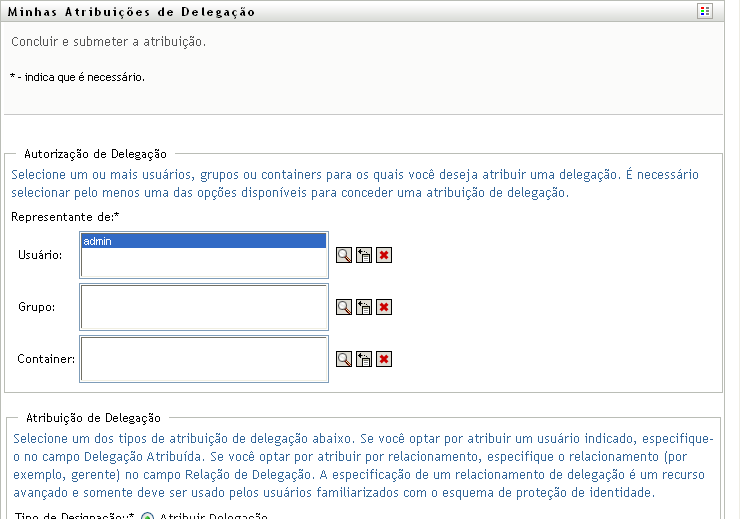Click inside the Container list box
This screenshot has width=740, height=519.
(204, 359)
